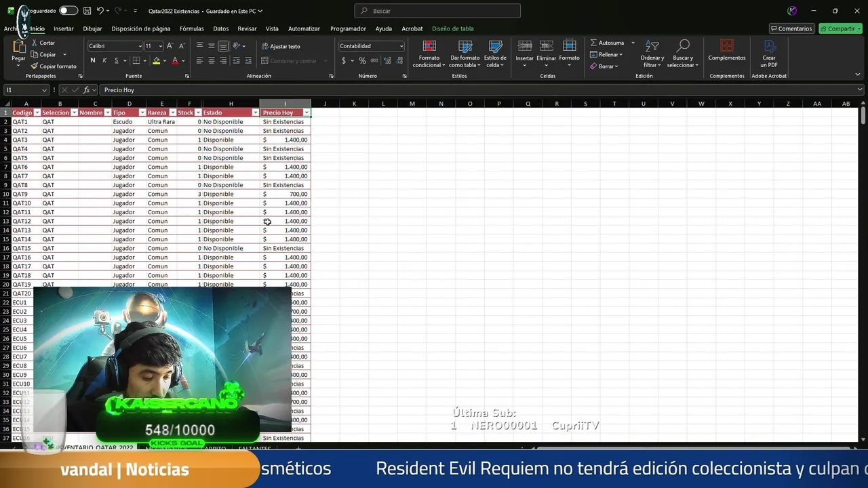Open the Codigo column filter arrow

pos(37,113)
